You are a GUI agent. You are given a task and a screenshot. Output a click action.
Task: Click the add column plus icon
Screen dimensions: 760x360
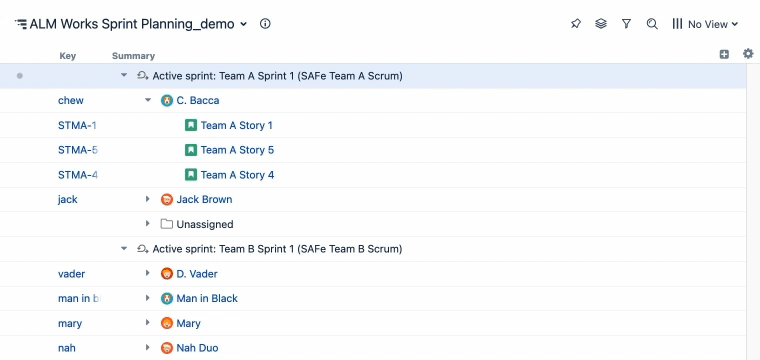[724, 54]
